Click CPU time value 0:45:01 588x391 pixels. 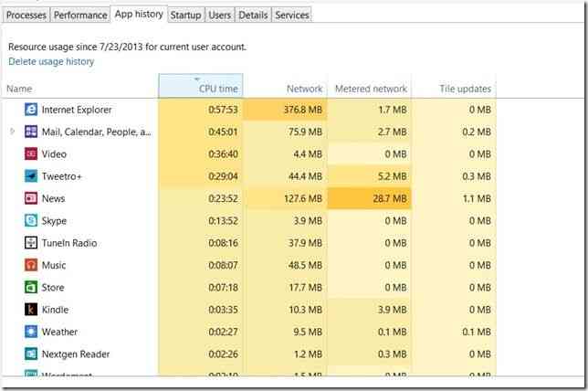pyautogui.click(x=223, y=132)
